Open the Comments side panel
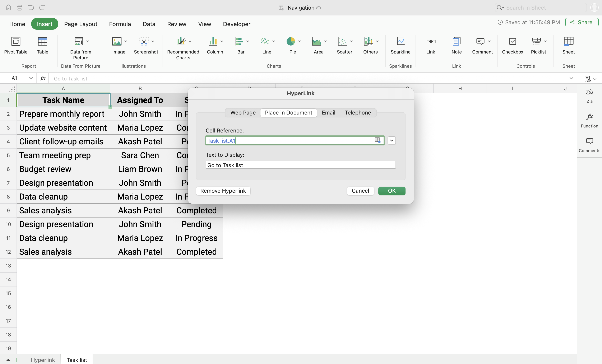 coord(589,145)
